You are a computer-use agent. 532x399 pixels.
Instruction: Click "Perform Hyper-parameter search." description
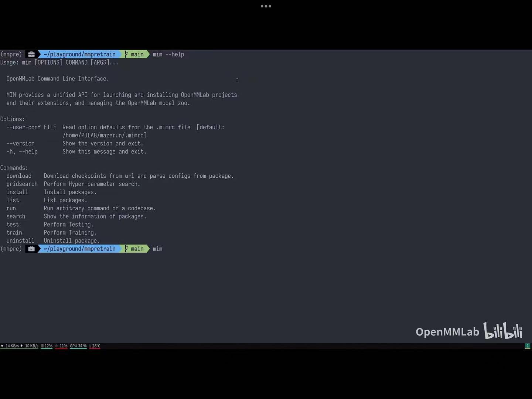click(92, 184)
